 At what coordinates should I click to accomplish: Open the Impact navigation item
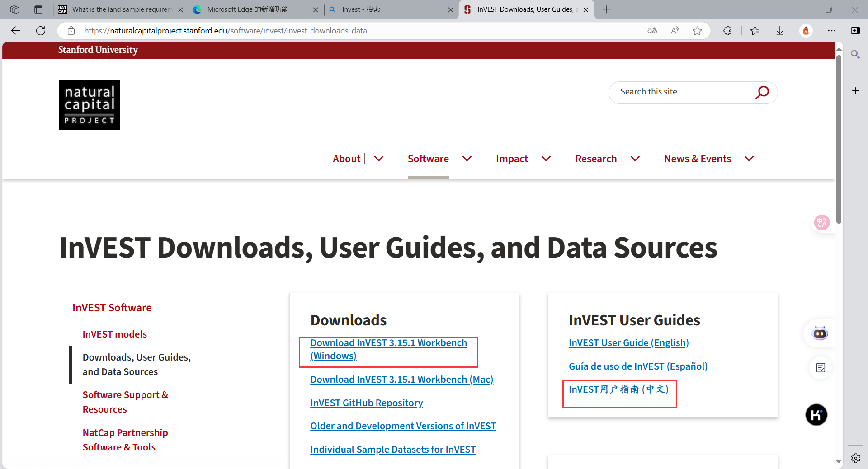tap(512, 159)
